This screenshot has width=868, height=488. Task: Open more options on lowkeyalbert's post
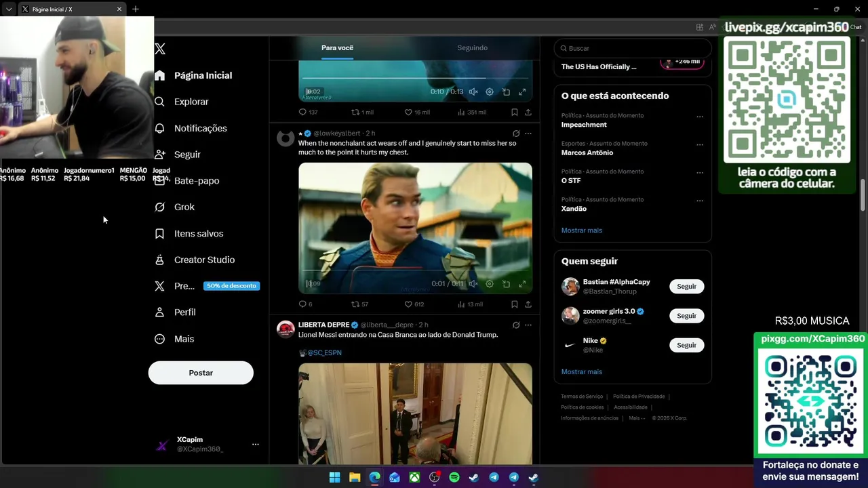tap(528, 134)
